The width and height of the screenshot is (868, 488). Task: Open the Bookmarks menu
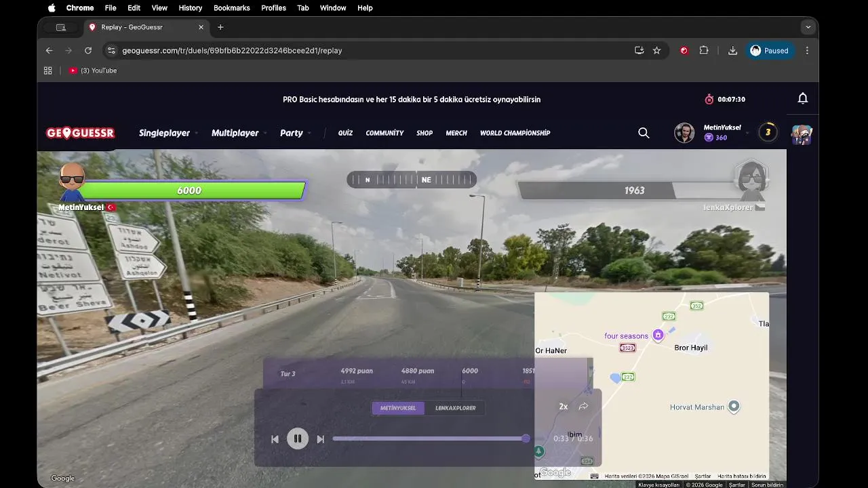tap(231, 8)
